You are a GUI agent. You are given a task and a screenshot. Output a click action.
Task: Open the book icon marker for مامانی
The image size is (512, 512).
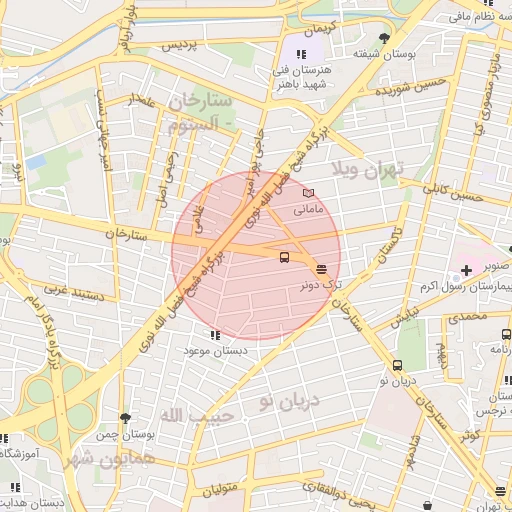pos(308,193)
